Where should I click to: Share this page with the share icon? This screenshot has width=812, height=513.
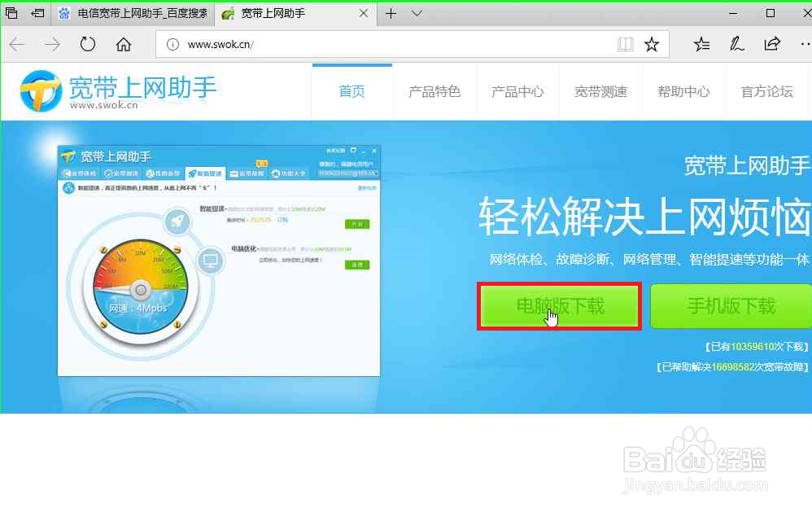coord(771,45)
